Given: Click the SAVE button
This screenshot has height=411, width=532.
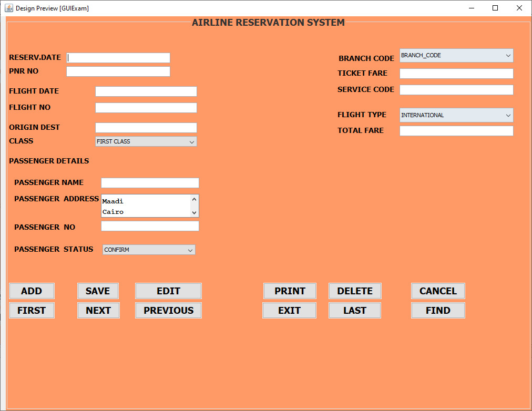Looking at the screenshot, I should tap(98, 291).
